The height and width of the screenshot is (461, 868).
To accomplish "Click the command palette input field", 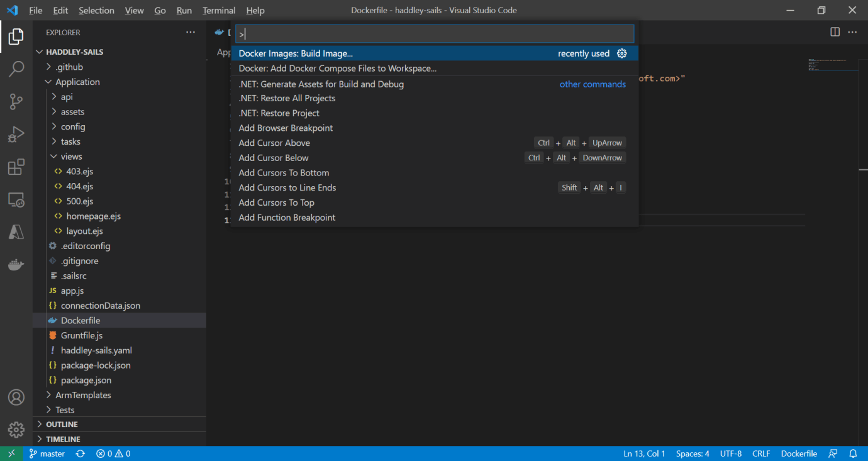I will 435,34.
